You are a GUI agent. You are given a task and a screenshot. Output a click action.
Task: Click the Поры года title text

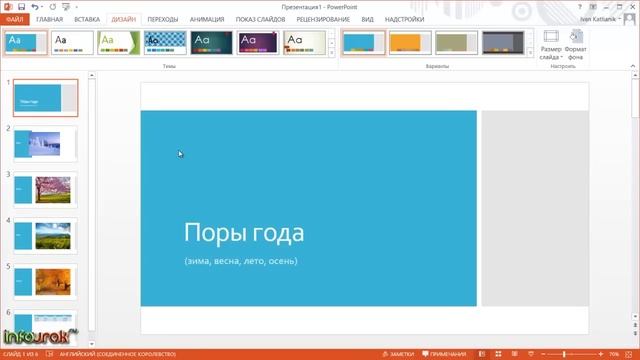click(x=244, y=233)
